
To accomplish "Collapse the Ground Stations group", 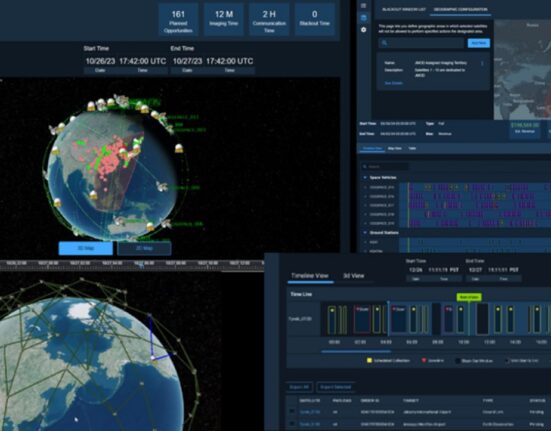I will [365, 233].
